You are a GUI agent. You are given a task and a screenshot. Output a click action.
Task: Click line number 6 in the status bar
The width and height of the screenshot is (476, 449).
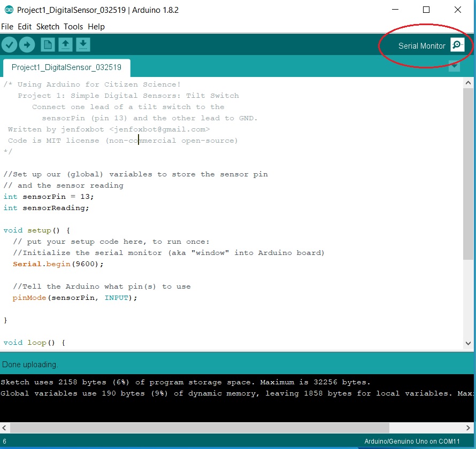coord(4,441)
